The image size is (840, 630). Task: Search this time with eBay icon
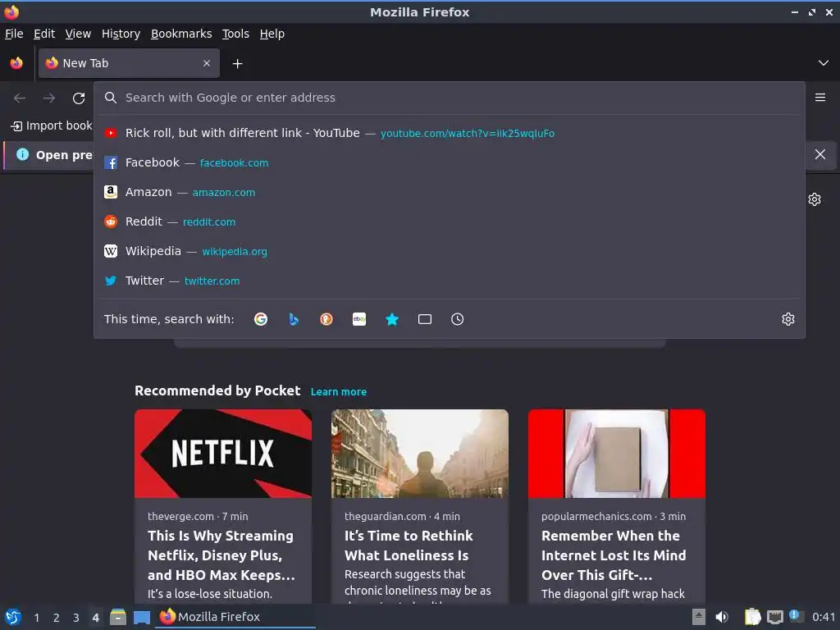pos(359,319)
